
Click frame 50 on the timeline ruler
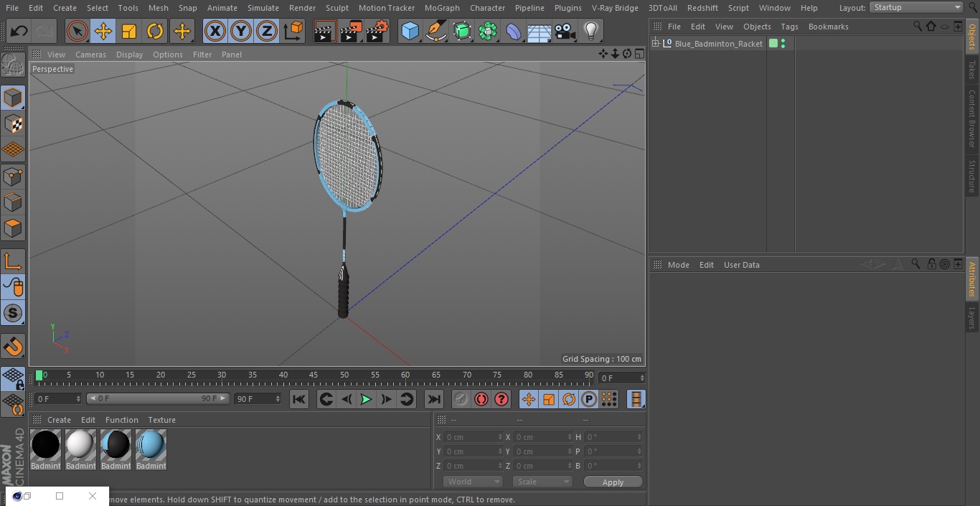344,375
